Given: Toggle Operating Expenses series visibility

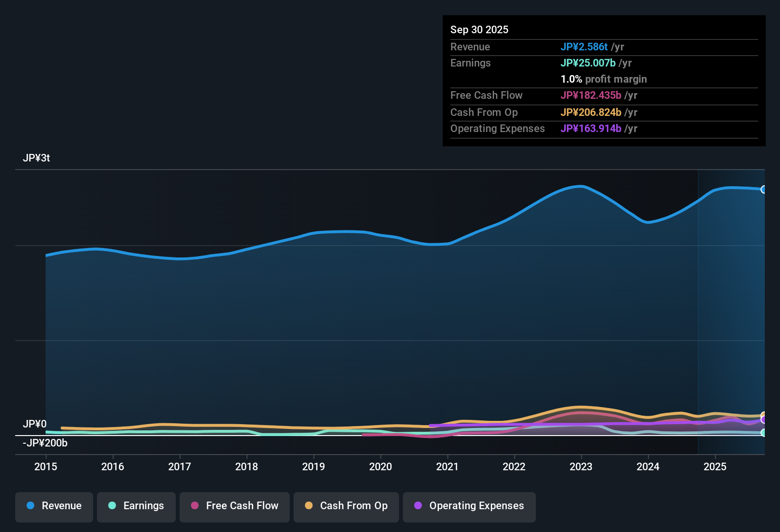Looking at the screenshot, I should pos(469,506).
